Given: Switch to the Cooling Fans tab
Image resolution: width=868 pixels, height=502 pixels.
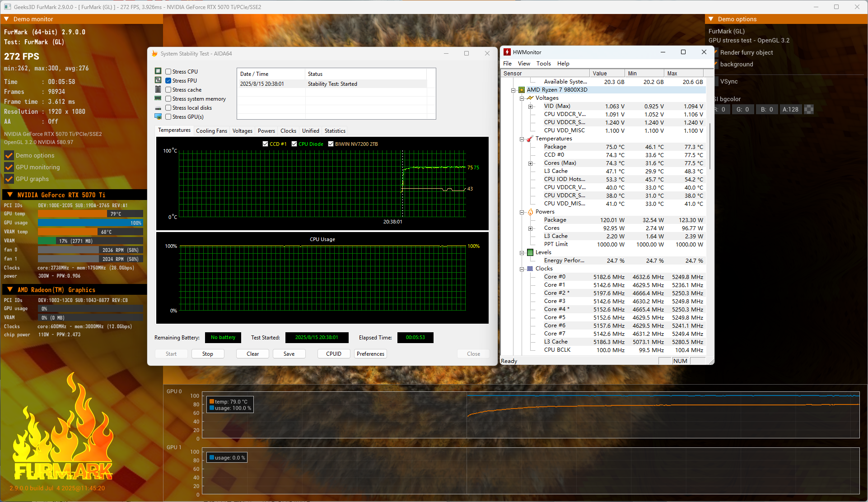Looking at the screenshot, I should (x=211, y=131).
